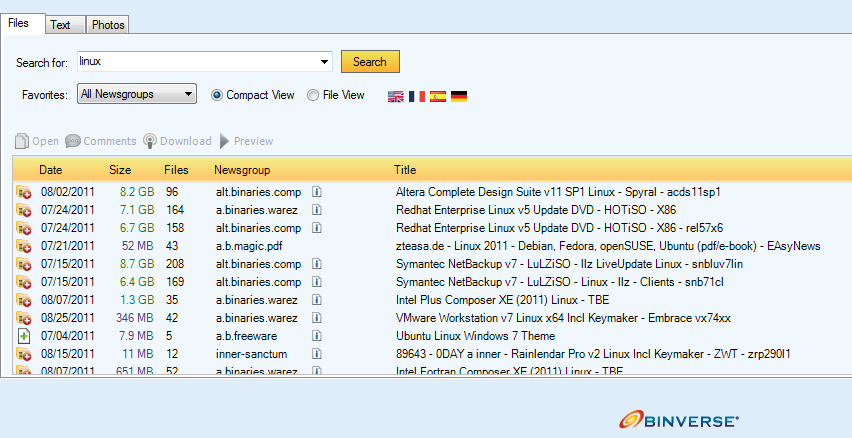Image resolution: width=852 pixels, height=438 pixels.
Task: Switch to the Text tab
Action: point(65,25)
